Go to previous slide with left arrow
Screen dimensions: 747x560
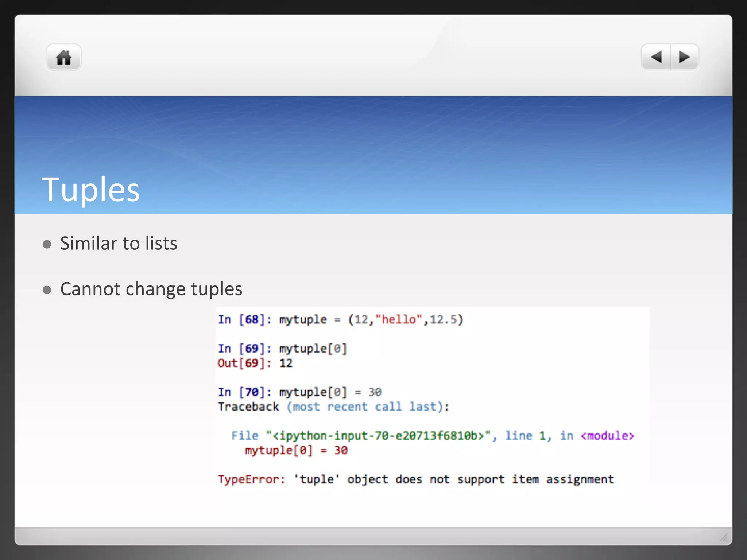656,57
